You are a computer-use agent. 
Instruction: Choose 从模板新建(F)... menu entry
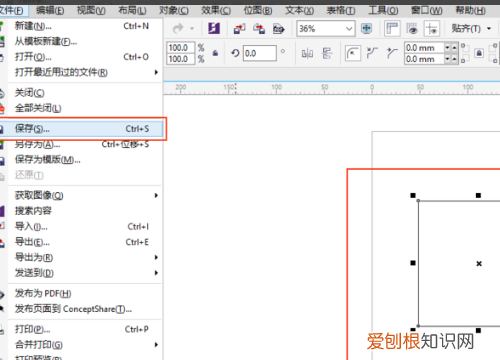point(81,41)
